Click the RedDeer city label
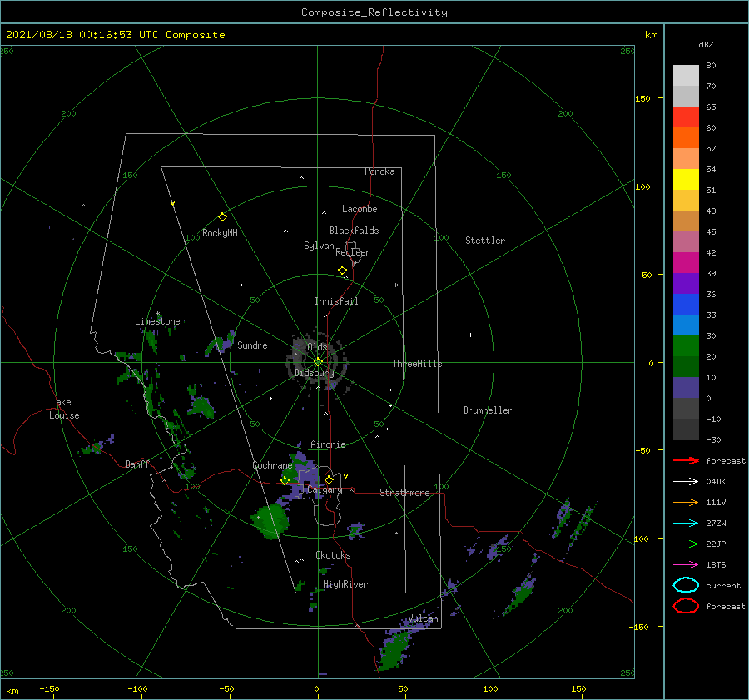This screenshot has width=749, height=700. [353, 252]
